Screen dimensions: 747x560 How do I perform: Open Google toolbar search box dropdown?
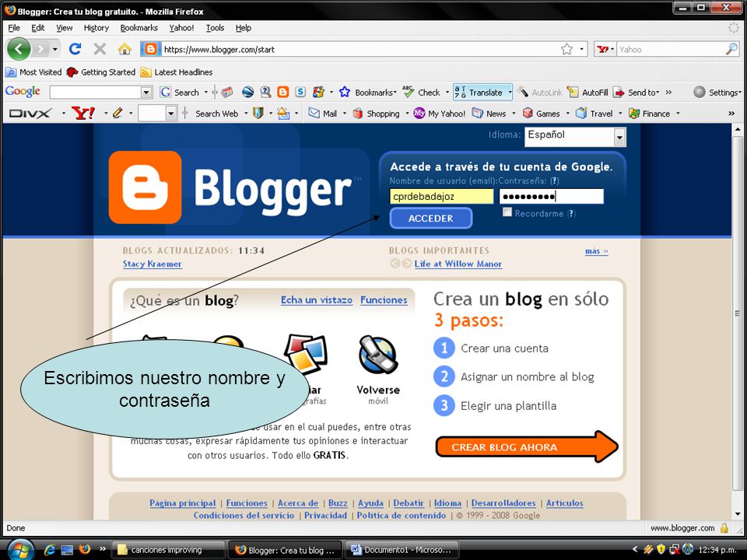[147, 92]
